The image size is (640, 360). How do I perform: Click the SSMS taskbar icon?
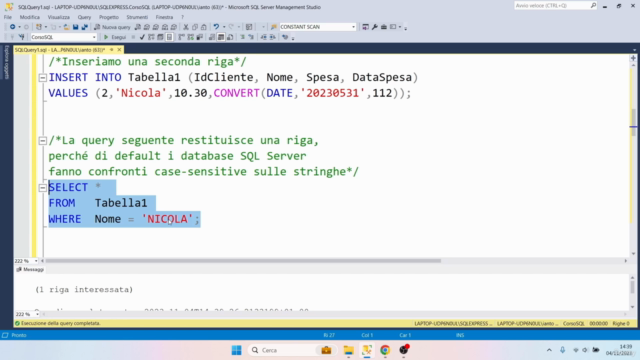pyautogui.click(x=367, y=350)
